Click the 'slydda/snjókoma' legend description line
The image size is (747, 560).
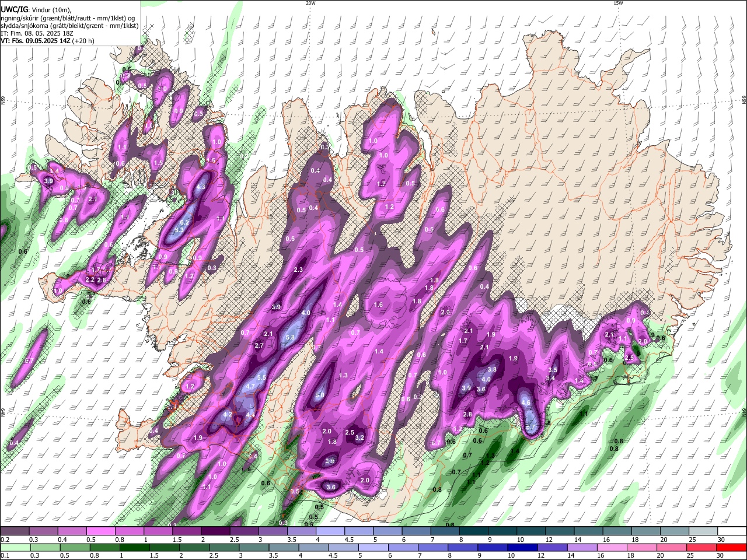click(69, 26)
